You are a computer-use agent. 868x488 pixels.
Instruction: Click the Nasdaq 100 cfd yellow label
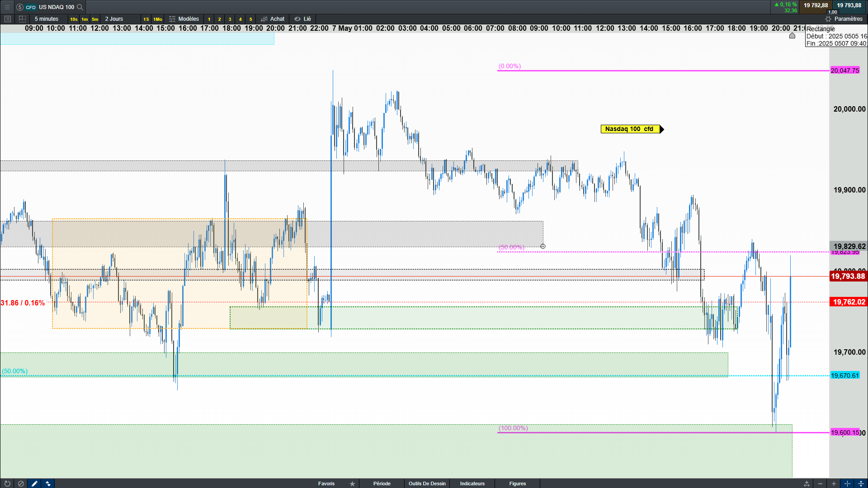(629, 129)
